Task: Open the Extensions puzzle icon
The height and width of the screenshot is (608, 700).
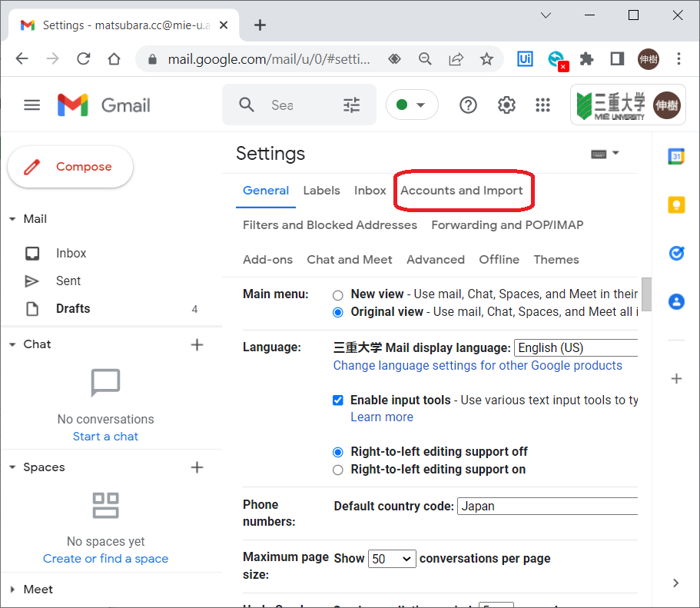Action: click(x=586, y=58)
